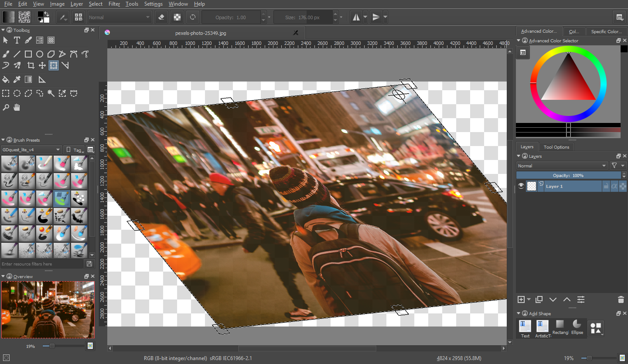Enable horizontal mirror mode in the toolbar
This screenshot has width=628, height=364.
[356, 17]
